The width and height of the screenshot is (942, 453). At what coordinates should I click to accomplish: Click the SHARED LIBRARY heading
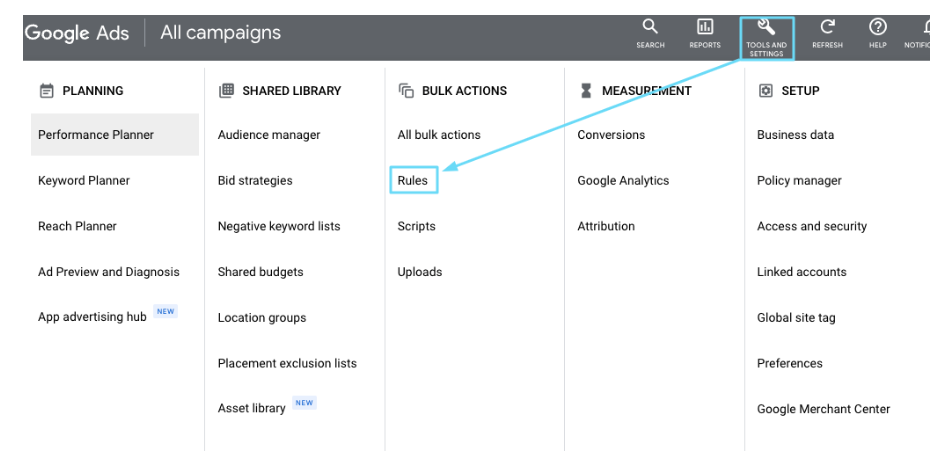292,91
